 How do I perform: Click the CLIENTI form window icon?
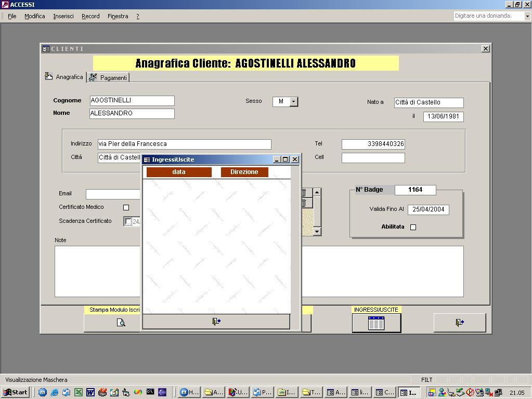[46, 49]
